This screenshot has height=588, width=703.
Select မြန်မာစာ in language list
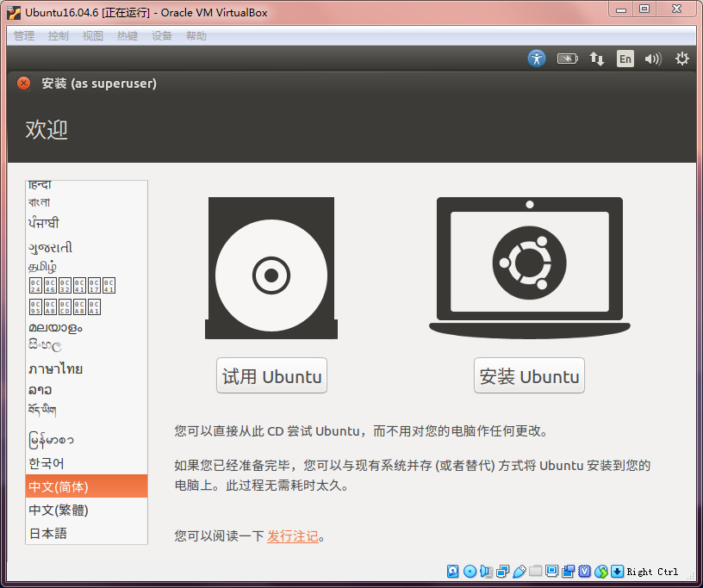[86, 440]
